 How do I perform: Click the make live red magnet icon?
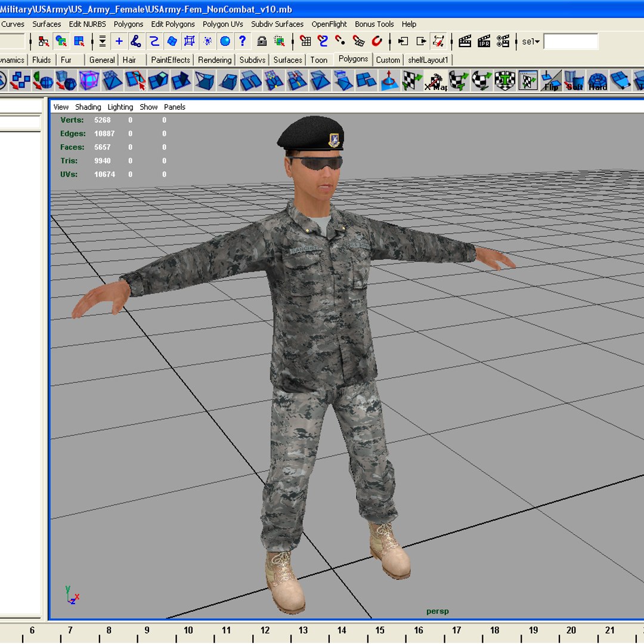pos(377,41)
